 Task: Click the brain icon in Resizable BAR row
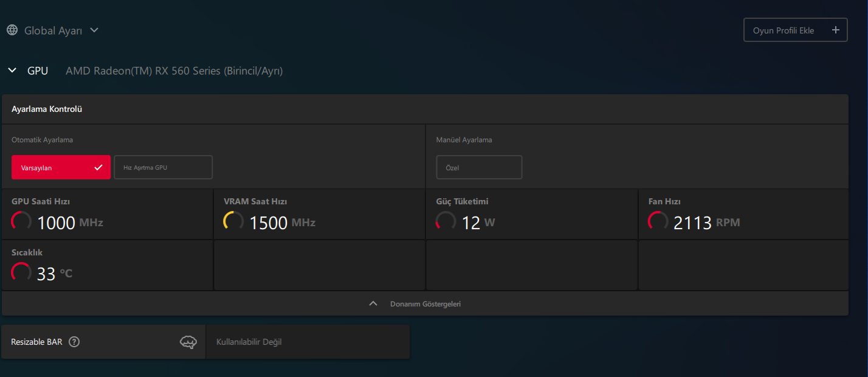(188, 342)
